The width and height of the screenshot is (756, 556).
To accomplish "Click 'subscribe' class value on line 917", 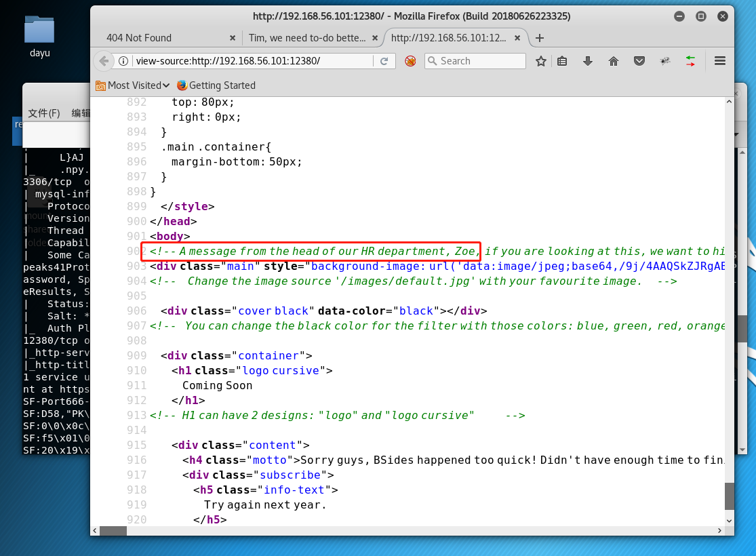I will coord(290,475).
